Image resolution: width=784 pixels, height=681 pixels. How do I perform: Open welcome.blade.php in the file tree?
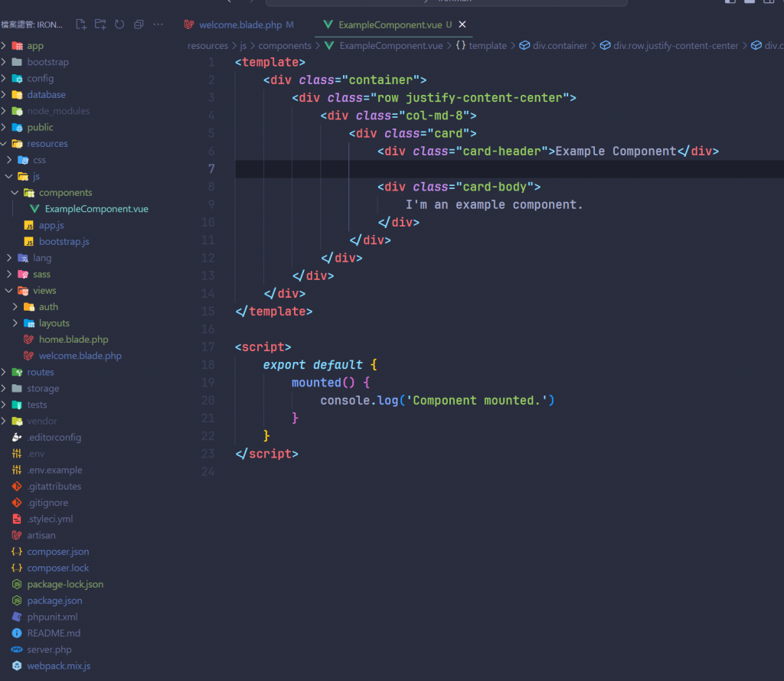pos(80,356)
